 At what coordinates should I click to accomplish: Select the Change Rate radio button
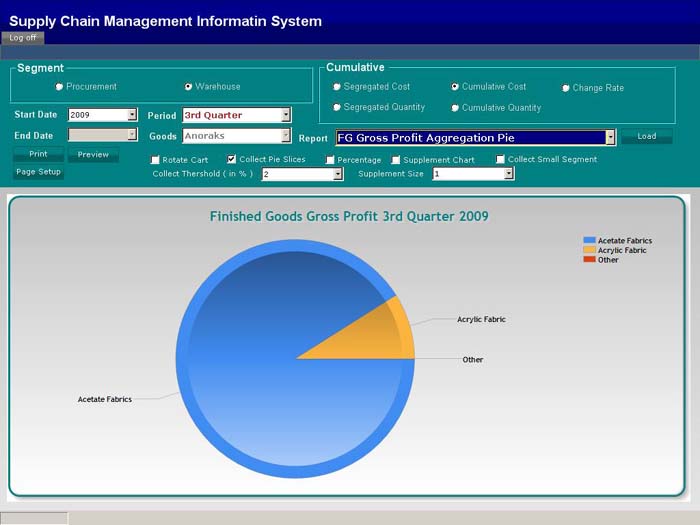tap(565, 88)
